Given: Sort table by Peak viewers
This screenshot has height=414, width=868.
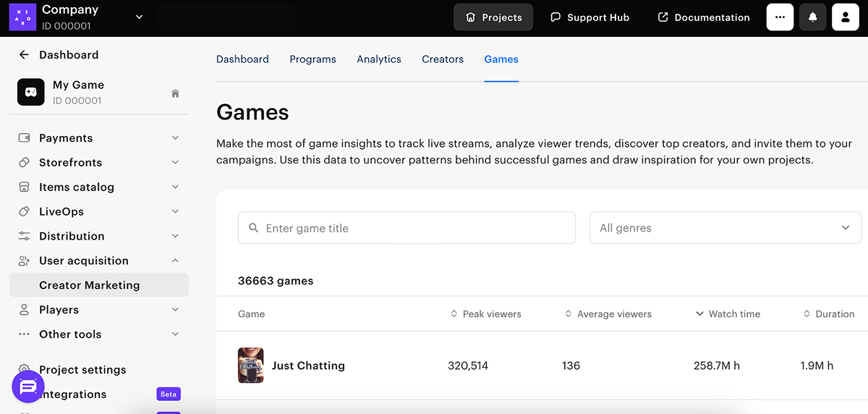Looking at the screenshot, I should (x=485, y=314).
